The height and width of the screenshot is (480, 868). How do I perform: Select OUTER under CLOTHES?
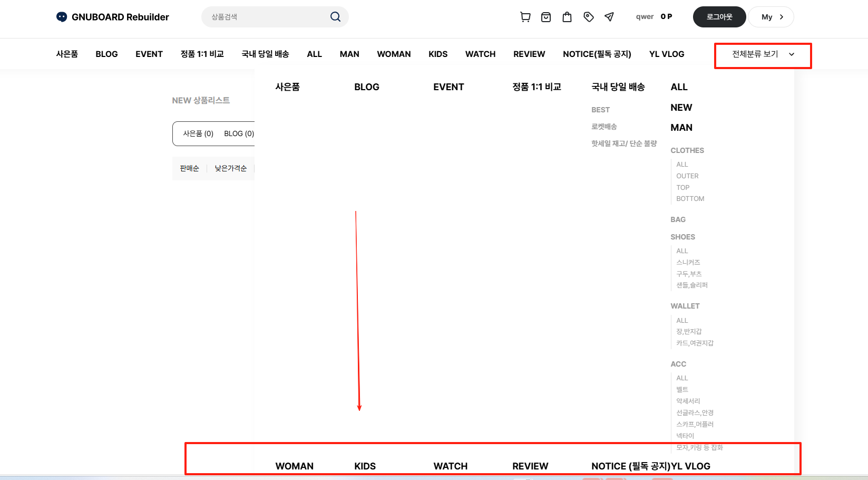687,176
